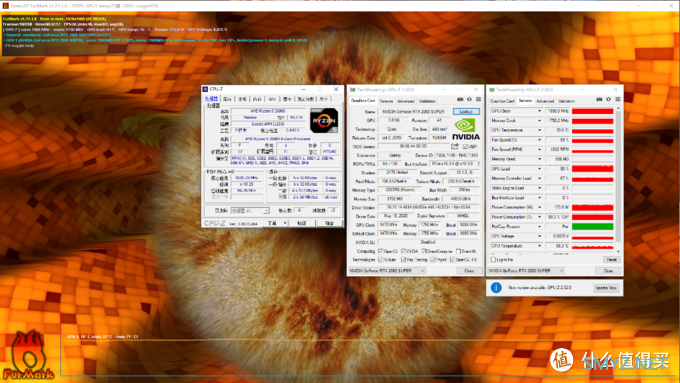The width and height of the screenshot is (680, 383).
Task: Click CPU-Z title bar app icon
Action: 206,89
